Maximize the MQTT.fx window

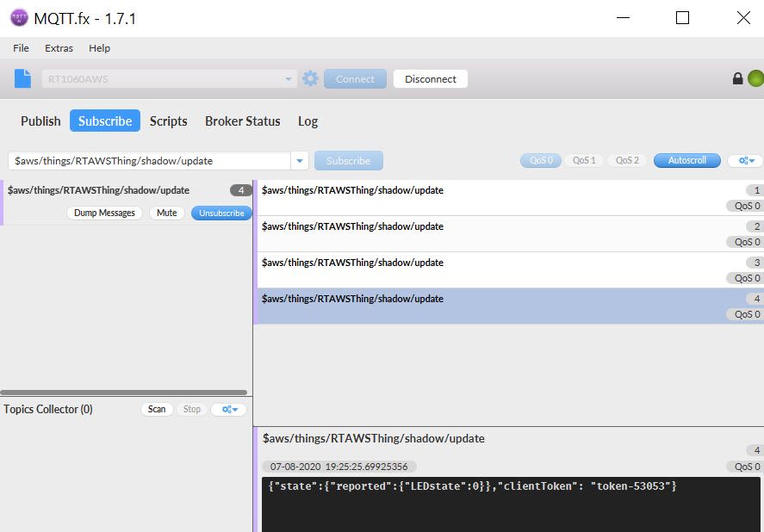pos(683,18)
